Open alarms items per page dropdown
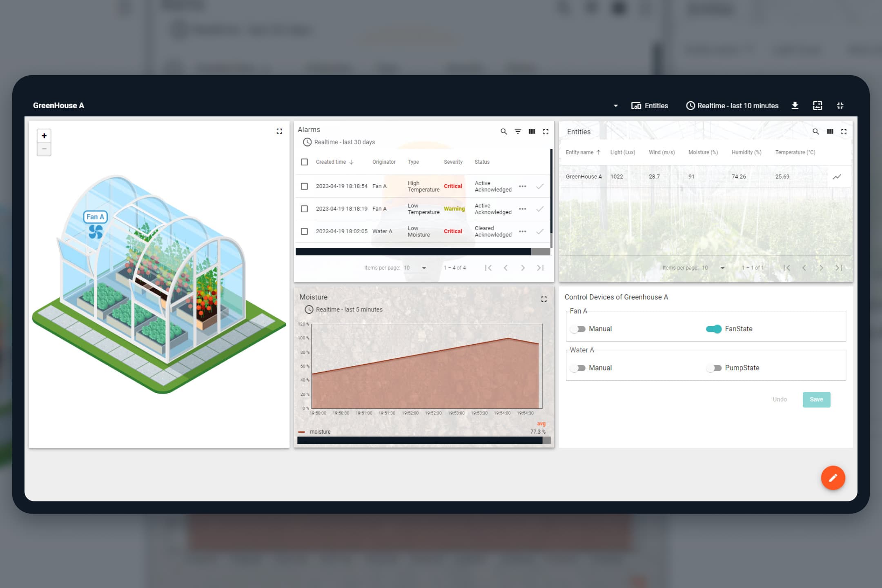Screen dimensions: 882x588 [415, 268]
